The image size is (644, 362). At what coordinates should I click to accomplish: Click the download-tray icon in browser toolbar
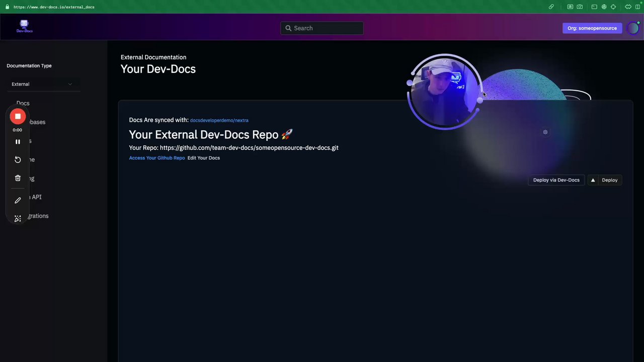coord(570,7)
